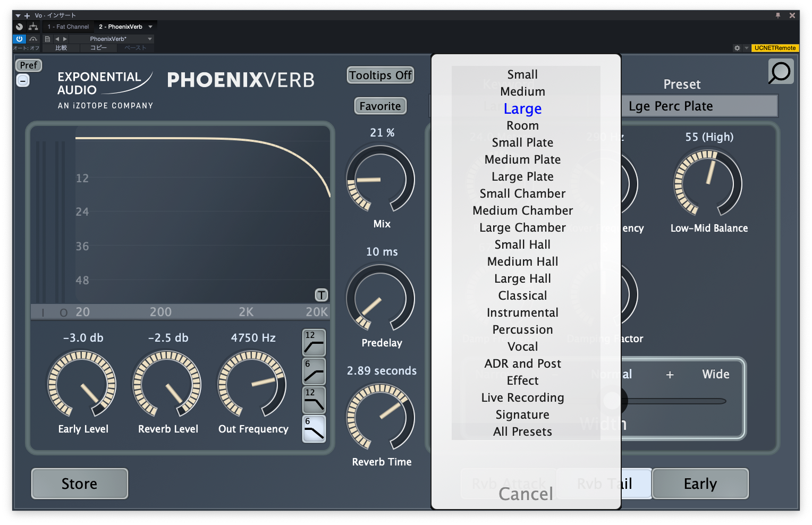Viewport: 812px width, 525px height.
Task: Click the Reverb Level knob
Action: click(x=167, y=384)
